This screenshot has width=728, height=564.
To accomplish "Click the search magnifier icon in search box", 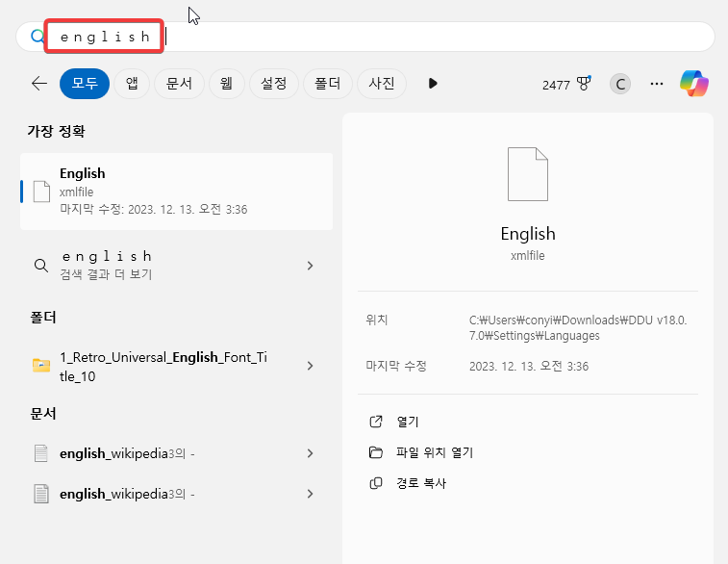I will 38,37.
